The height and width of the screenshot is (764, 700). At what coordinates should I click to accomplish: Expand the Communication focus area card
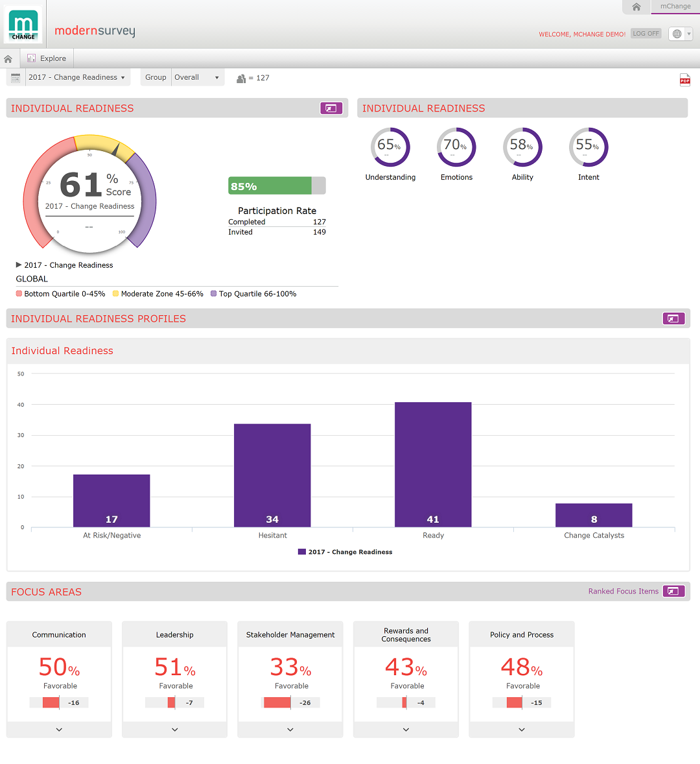59,730
